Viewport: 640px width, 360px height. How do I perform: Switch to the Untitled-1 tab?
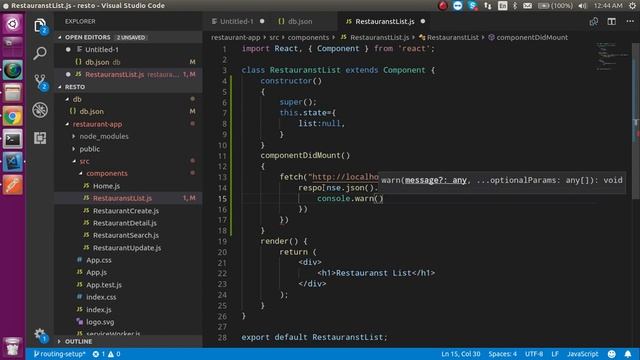point(237,22)
